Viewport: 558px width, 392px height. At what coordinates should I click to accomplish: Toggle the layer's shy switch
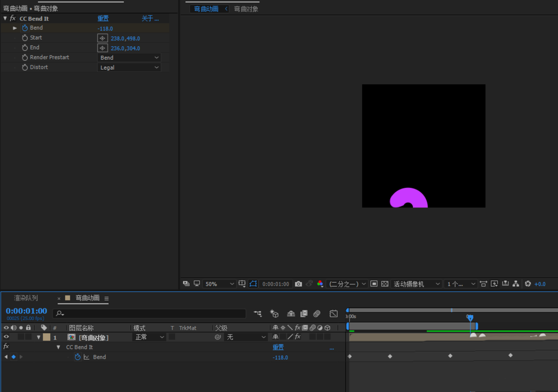(275, 336)
